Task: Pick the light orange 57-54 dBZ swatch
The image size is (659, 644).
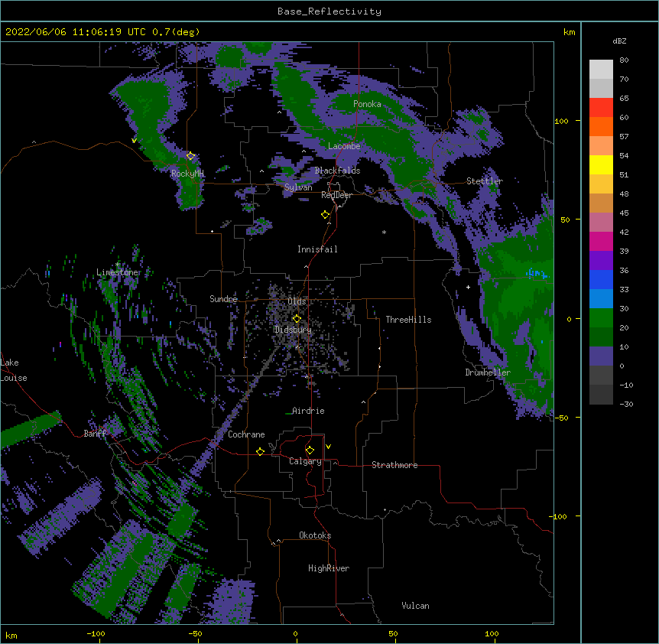Action: click(601, 146)
